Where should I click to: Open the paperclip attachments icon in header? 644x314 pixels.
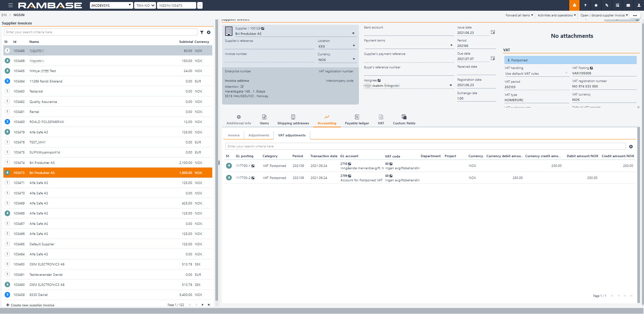[606, 5]
